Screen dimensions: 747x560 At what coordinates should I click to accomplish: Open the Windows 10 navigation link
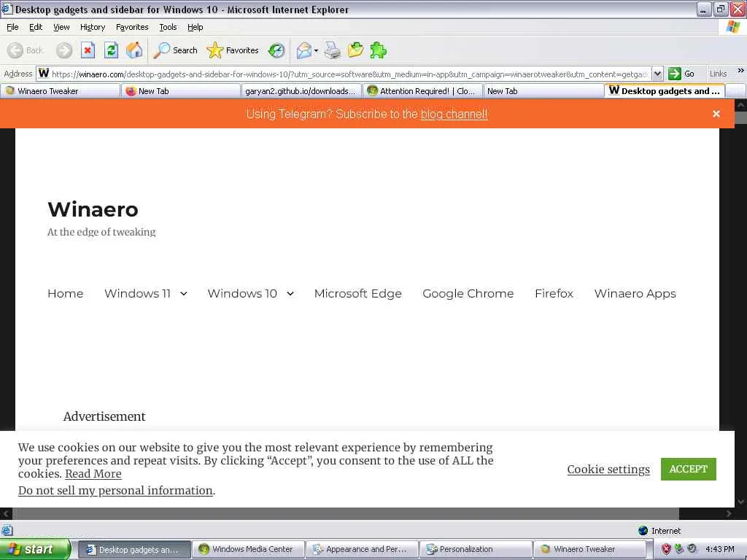(242, 293)
